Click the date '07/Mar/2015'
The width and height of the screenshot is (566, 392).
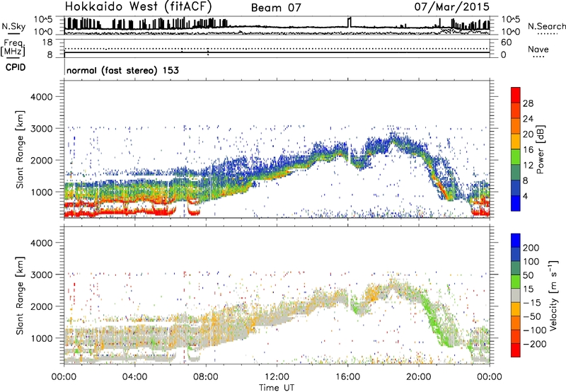tap(451, 6)
